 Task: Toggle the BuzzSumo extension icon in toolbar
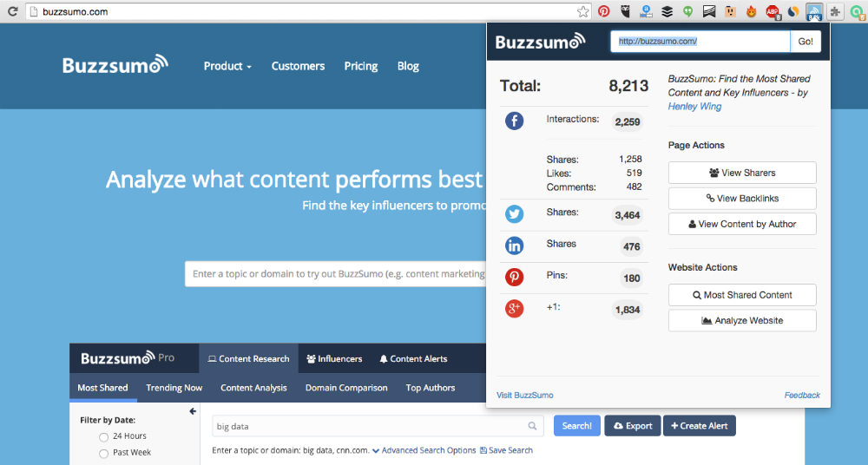814,11
